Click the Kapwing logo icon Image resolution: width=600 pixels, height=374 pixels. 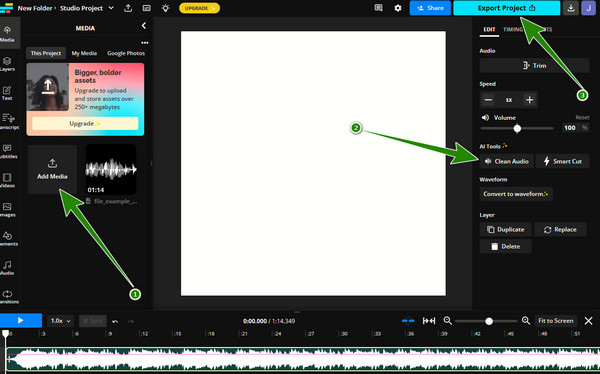pos(6,8)
